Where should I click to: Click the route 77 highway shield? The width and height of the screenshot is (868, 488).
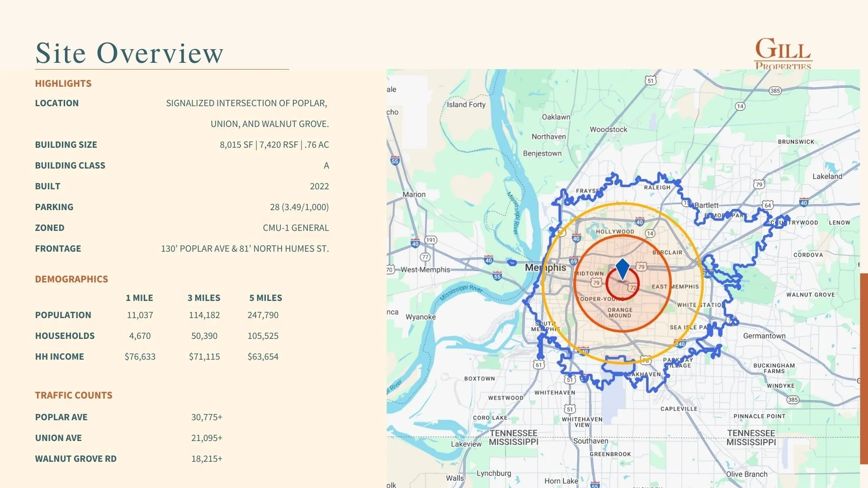[x=425, y=257]
